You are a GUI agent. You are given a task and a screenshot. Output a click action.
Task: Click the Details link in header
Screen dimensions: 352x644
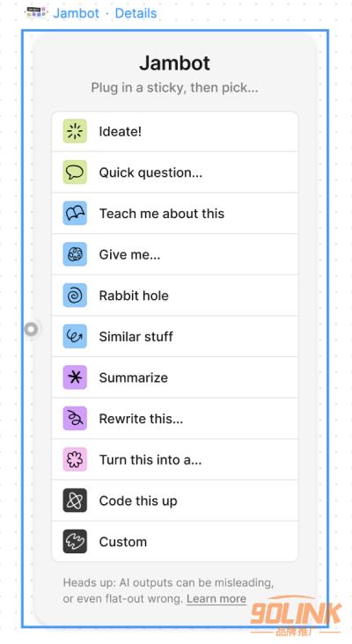[136, 13]
